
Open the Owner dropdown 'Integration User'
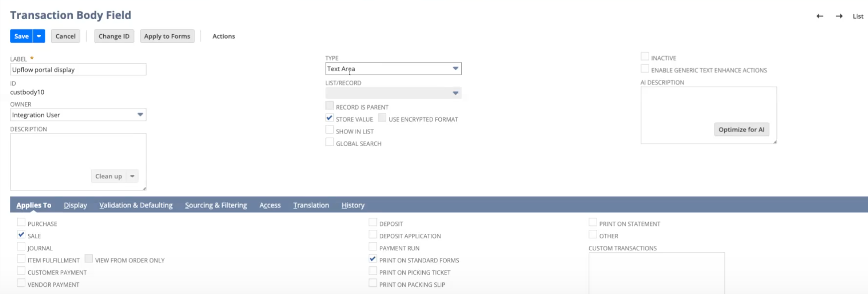coord(78,115)
